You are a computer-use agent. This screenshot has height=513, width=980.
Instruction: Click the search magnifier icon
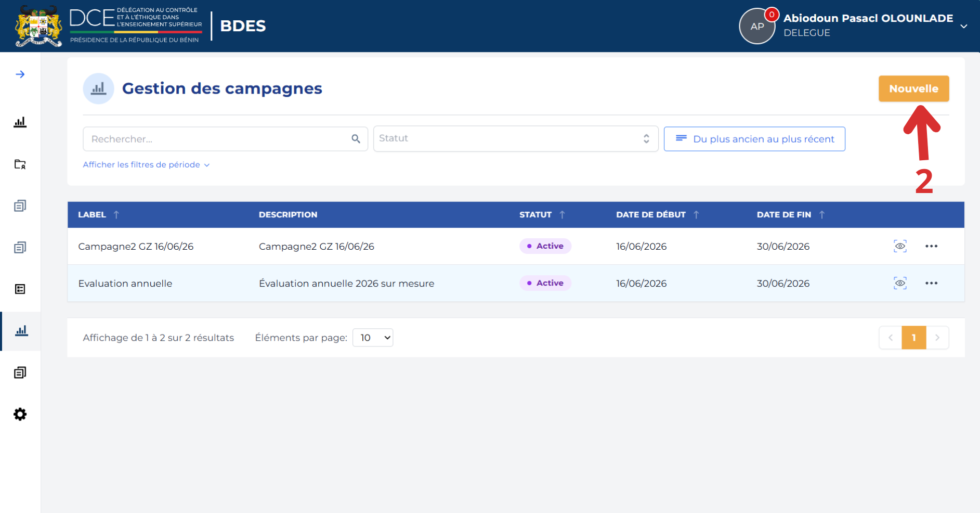tap(356, 139)
